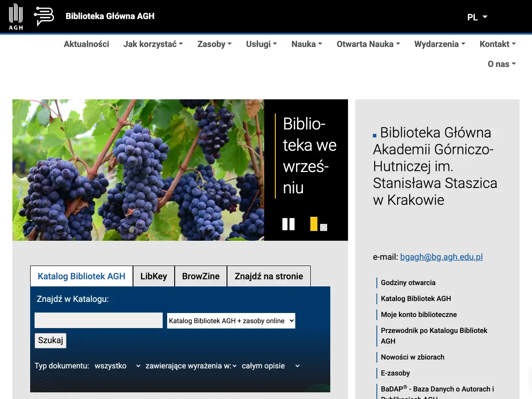Expand the O nas menu

tap(502, 64)
